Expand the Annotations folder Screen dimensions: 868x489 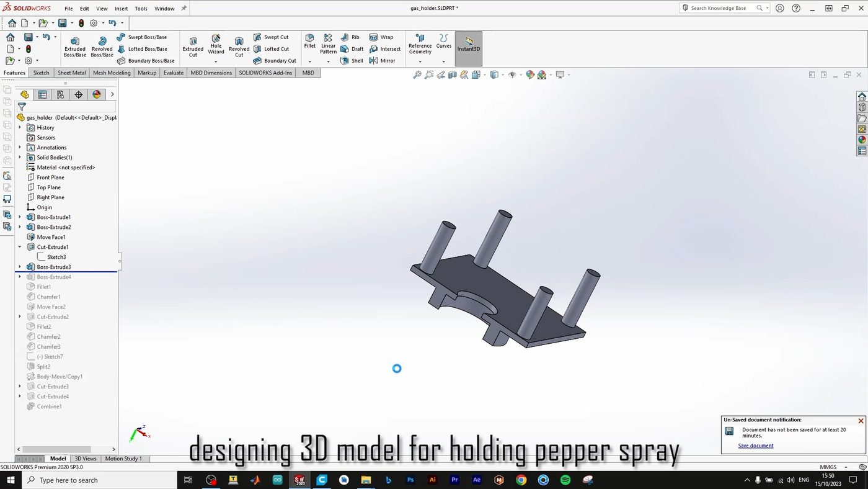pos(20,148)
